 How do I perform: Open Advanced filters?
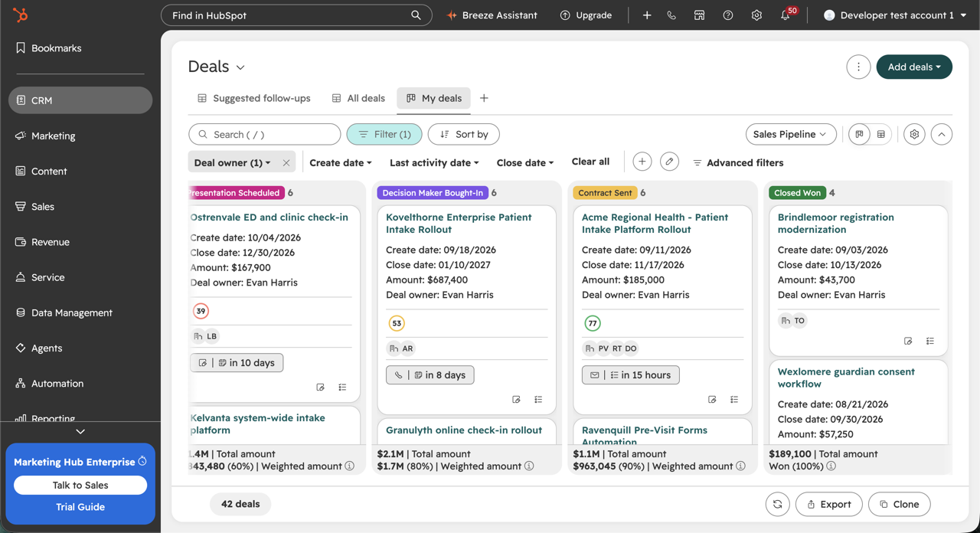pyautogui.click(x=738, y=162)
